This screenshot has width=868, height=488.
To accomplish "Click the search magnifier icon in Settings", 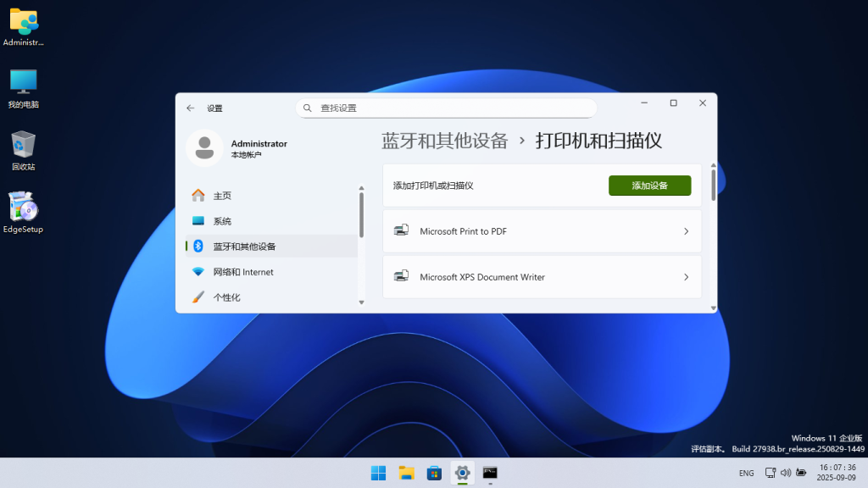I will pos(308,108).
